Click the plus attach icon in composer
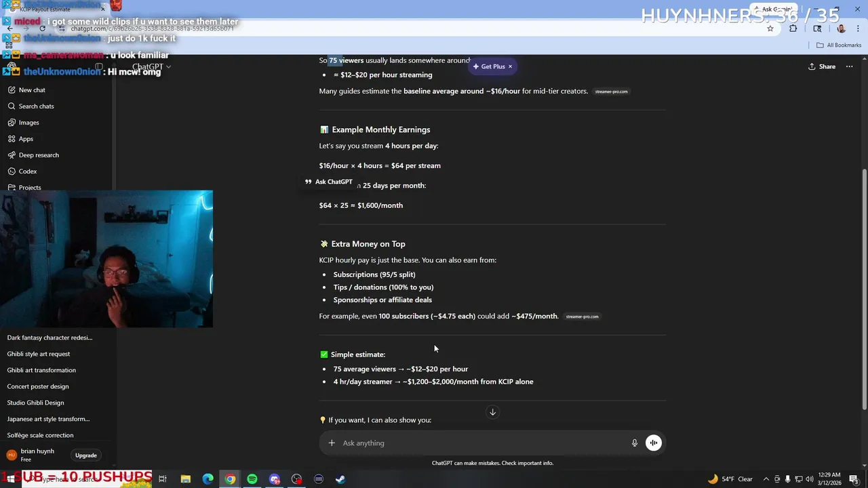The image size is (868, 488). (x=332, y=443)
